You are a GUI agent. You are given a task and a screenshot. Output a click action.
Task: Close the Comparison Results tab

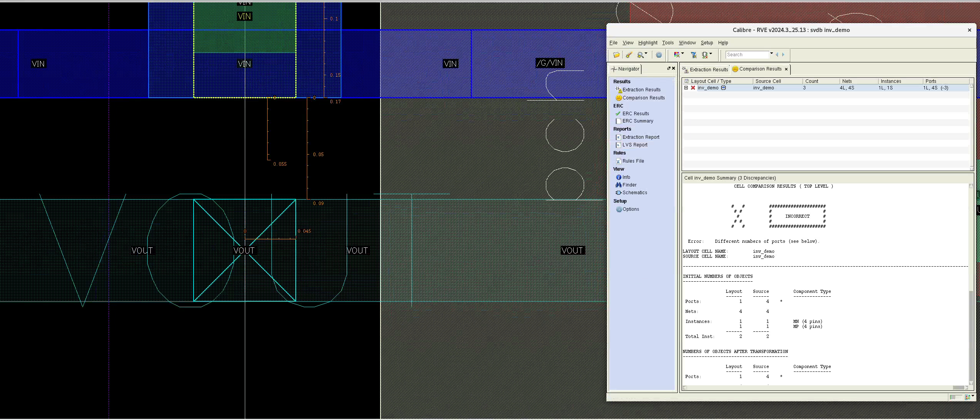(x=786, y=69)
